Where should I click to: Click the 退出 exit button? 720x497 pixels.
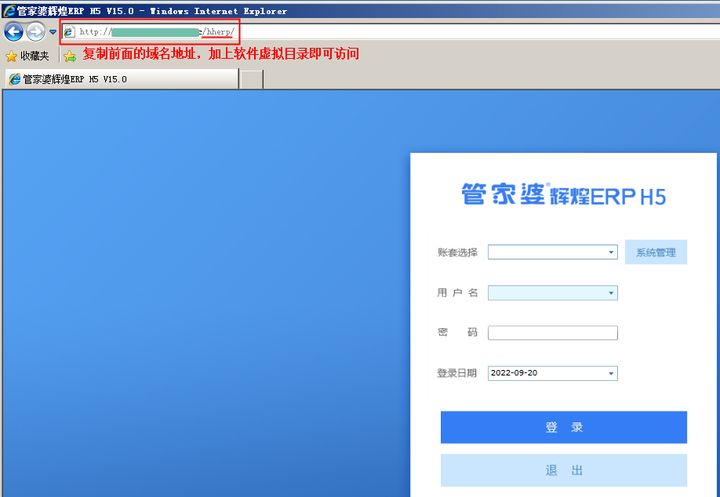coord(563,470)
